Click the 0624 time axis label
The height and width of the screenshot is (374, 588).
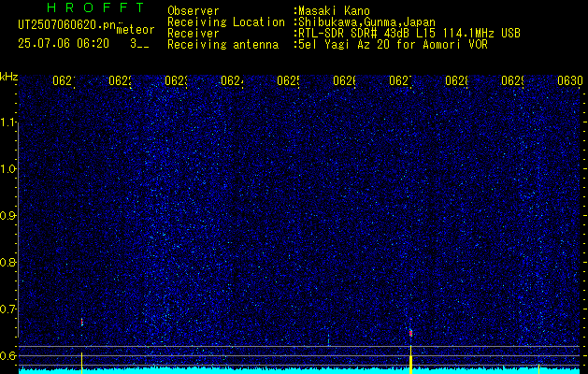232,80
